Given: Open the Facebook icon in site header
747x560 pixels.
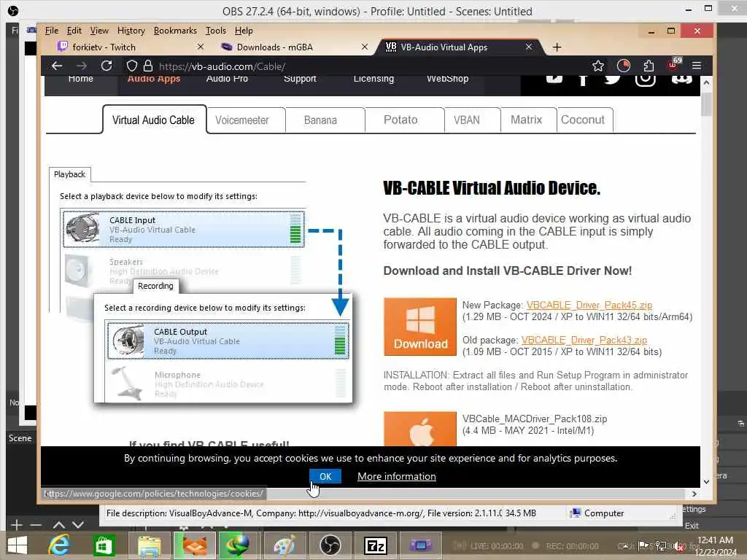Looking at the screenshot, I should pyautogui.click(x=582, y=79).
